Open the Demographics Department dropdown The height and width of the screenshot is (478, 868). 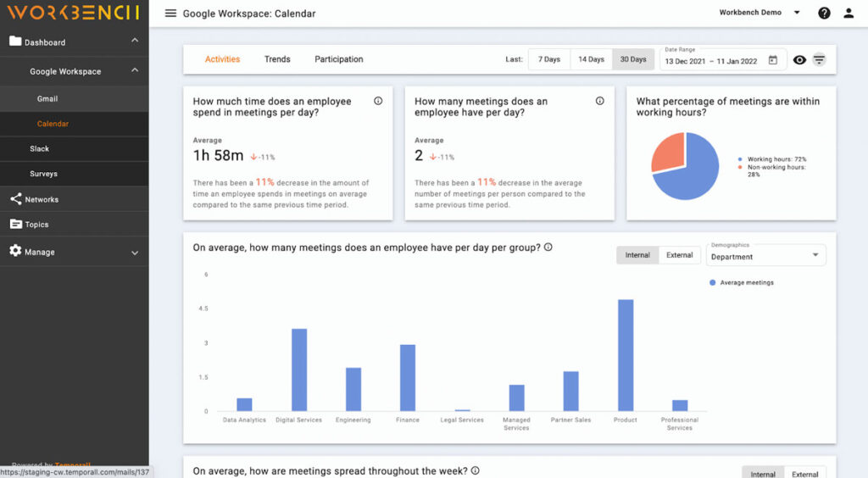tap(765, 256)
